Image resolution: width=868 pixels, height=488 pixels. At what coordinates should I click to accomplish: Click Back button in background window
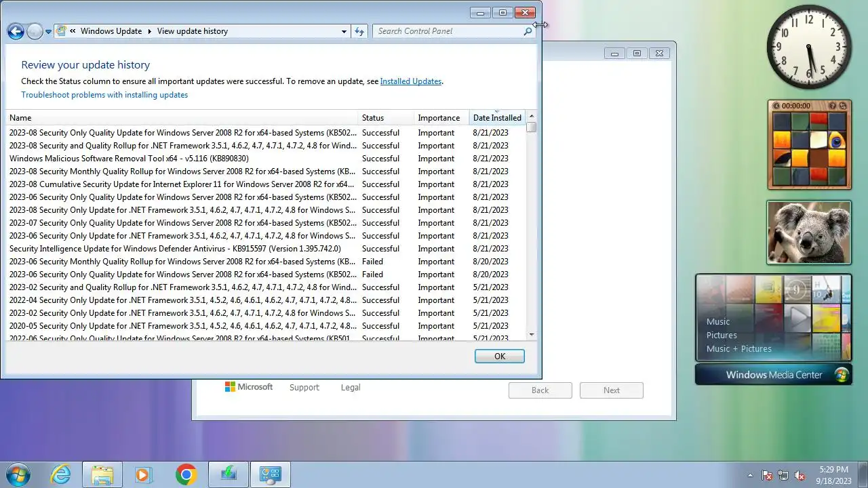540,390
